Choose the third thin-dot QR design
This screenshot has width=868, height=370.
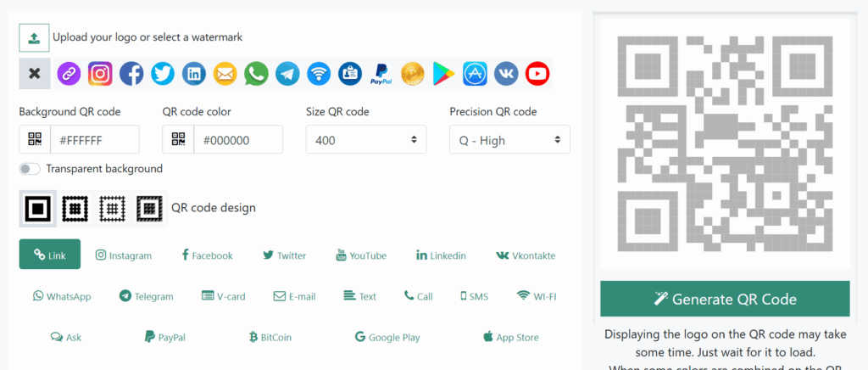coord(113,208)
